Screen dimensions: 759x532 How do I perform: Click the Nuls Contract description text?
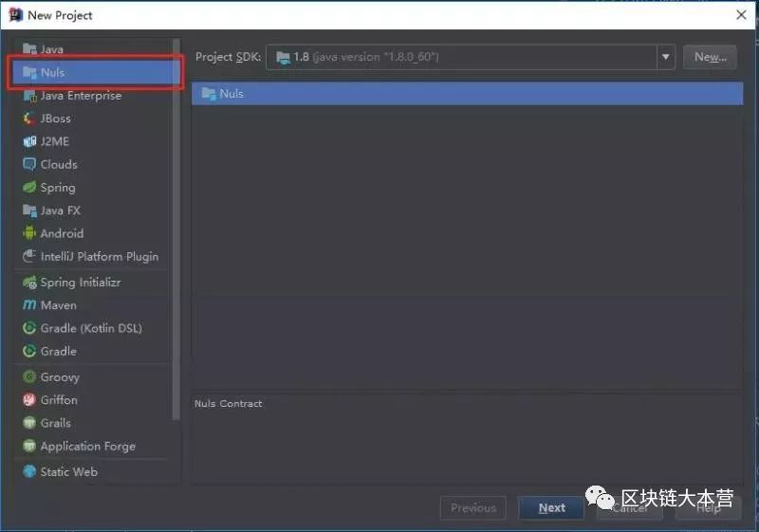228,403
